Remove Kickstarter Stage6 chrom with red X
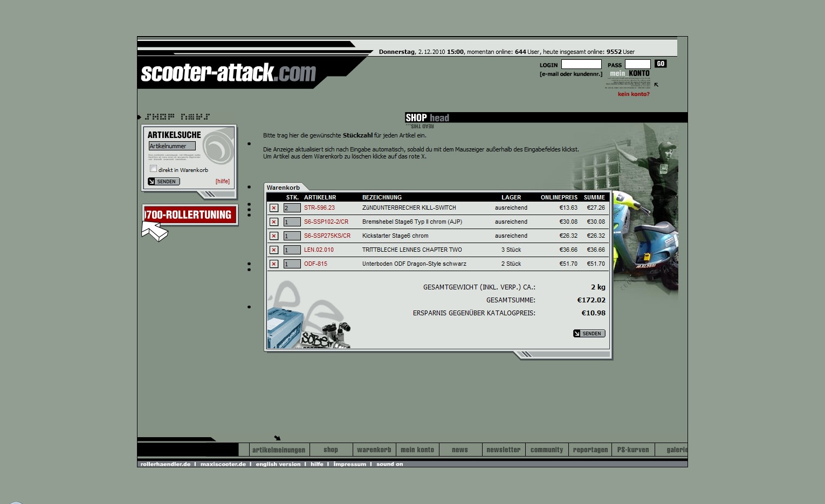This screenshot has width=825, height=504. 274,236
